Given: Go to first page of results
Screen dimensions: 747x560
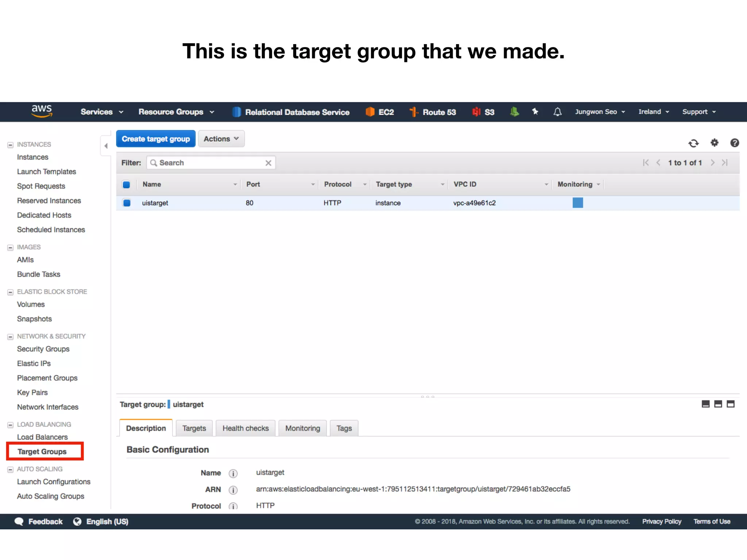Looking at the screenshot, I should [x=646, y=163].
